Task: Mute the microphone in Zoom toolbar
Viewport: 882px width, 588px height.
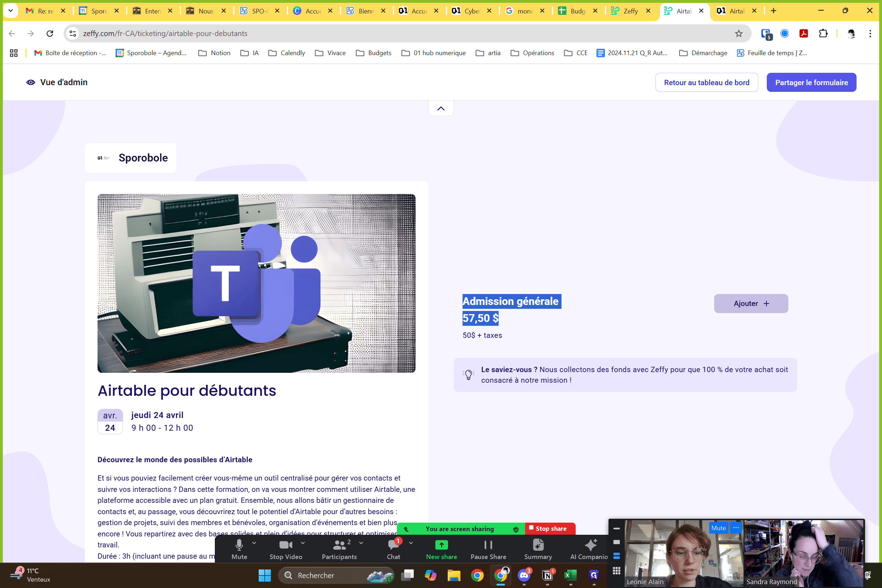Action: [x=239, y=549]
